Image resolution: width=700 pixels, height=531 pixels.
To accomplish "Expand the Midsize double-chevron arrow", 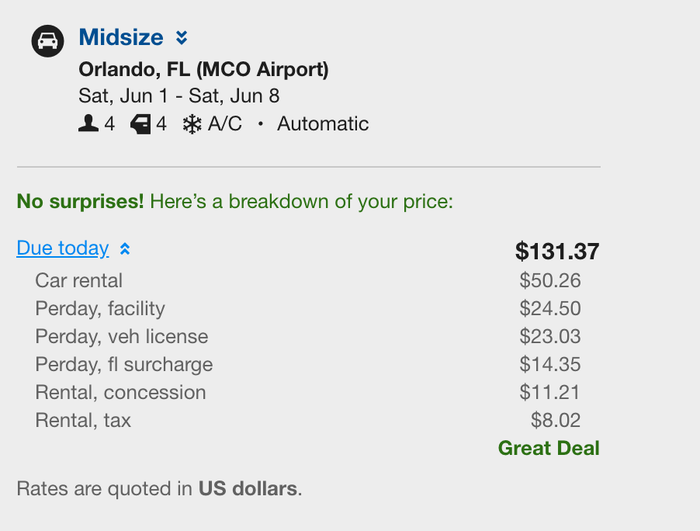I will click(x=181, y=38).
